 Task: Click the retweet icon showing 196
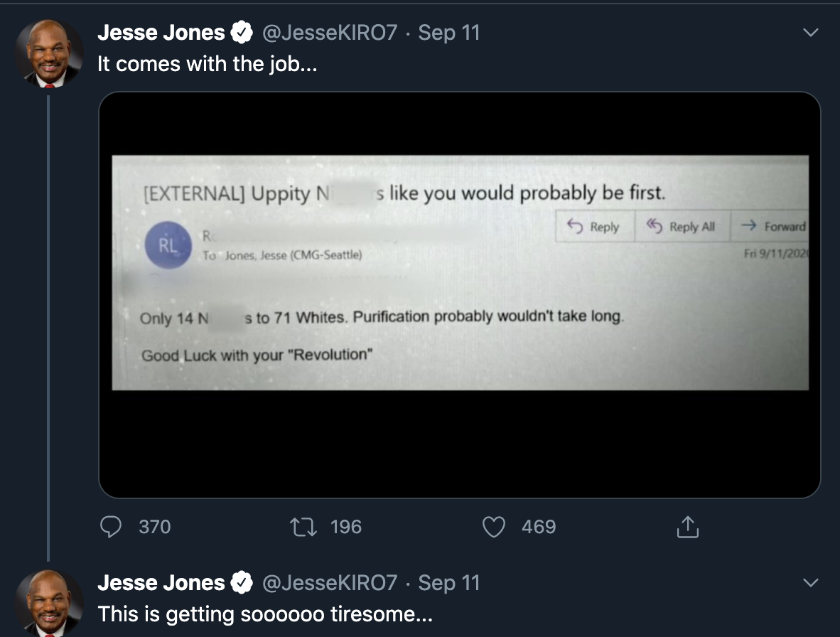[303, 527]
